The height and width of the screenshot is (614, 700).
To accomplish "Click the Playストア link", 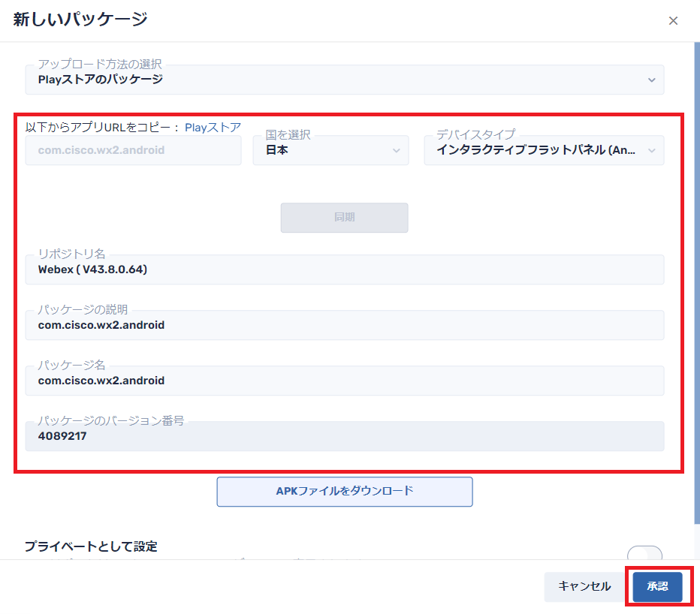I will pos(213,128).
